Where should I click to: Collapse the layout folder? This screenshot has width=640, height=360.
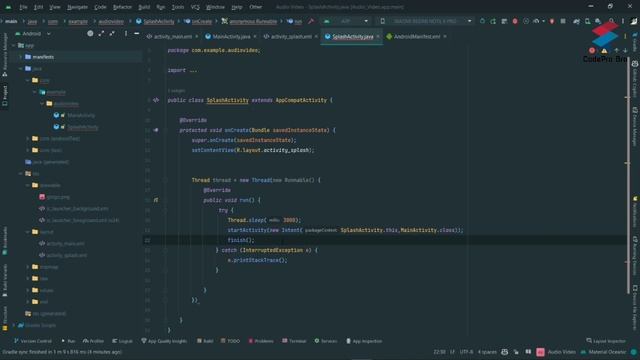coord(28,231)
